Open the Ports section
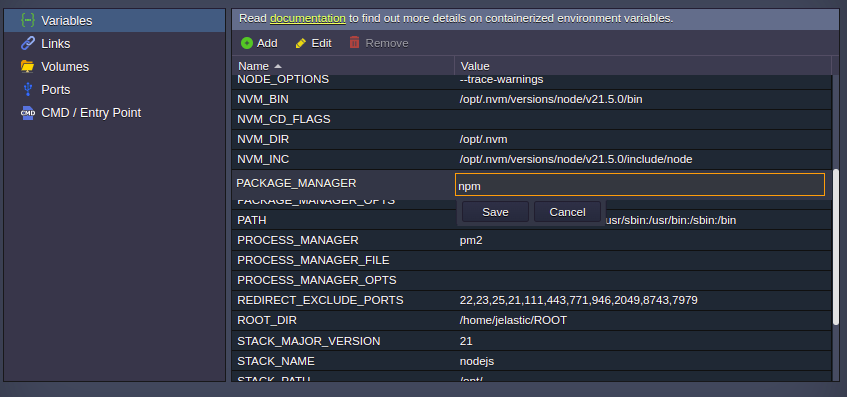This screenshot has height=397, width=847. pos(114,90)
